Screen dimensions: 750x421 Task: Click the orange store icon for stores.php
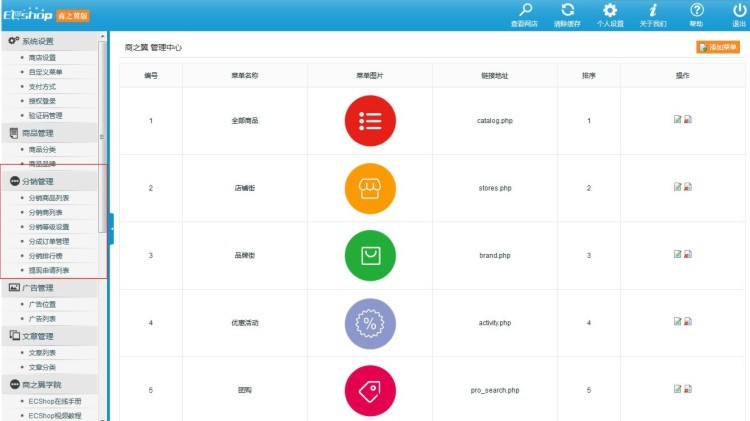point(370,188)
